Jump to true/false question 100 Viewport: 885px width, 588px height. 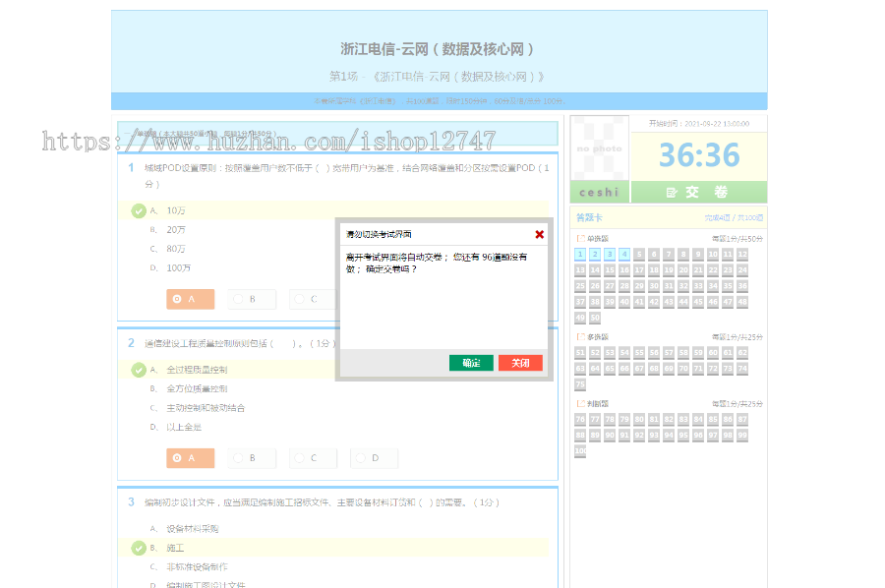580,451
